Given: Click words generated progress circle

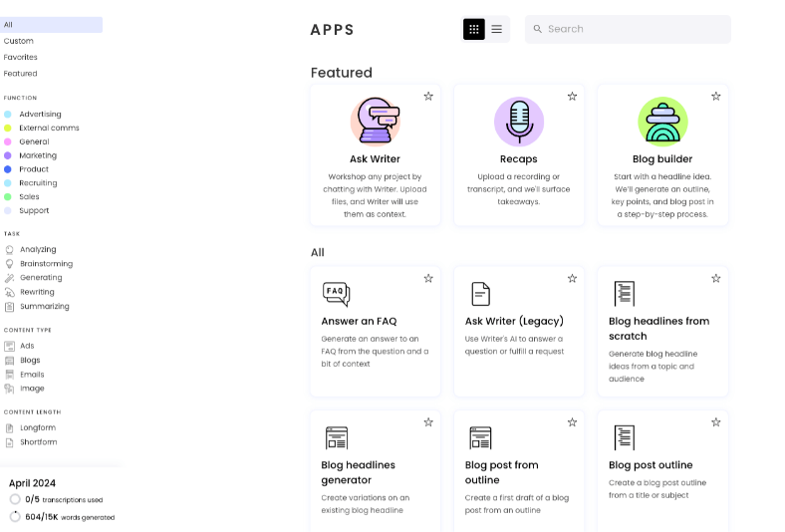Looking at the screenshot, I should 15,516.
